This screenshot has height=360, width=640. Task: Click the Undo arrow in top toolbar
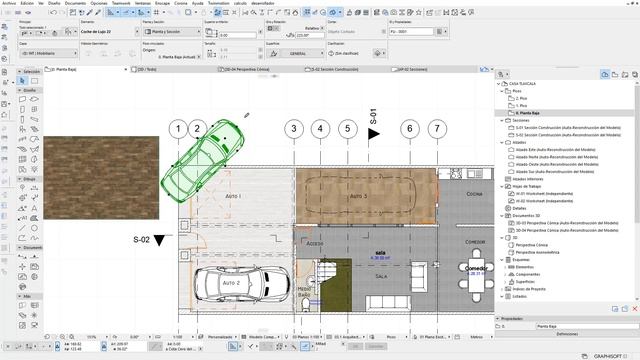point(53,13)
